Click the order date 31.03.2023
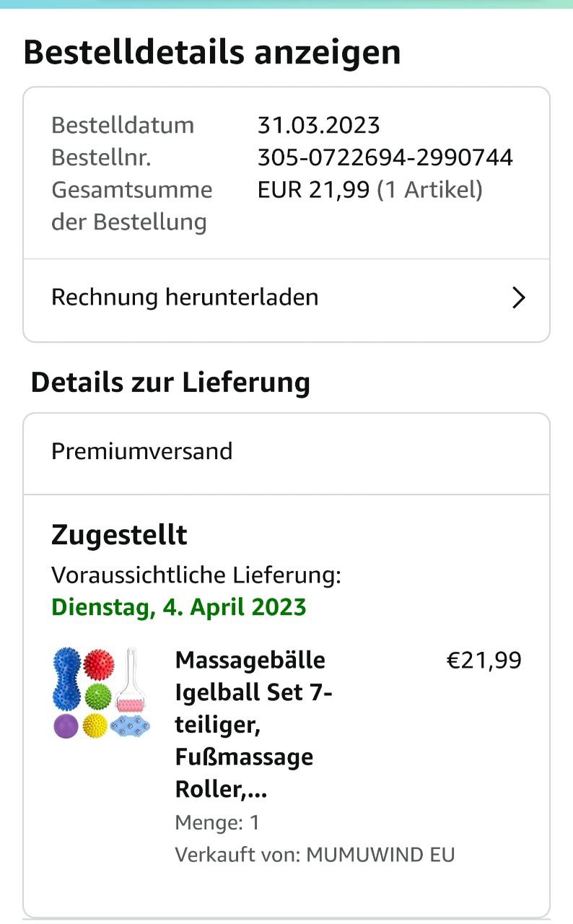 (x=318, y=125)
